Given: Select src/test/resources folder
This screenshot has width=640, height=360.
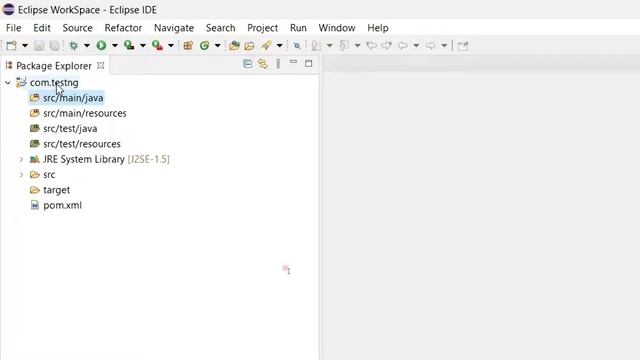Looking at the screenshot, I should tap(82, 144).
